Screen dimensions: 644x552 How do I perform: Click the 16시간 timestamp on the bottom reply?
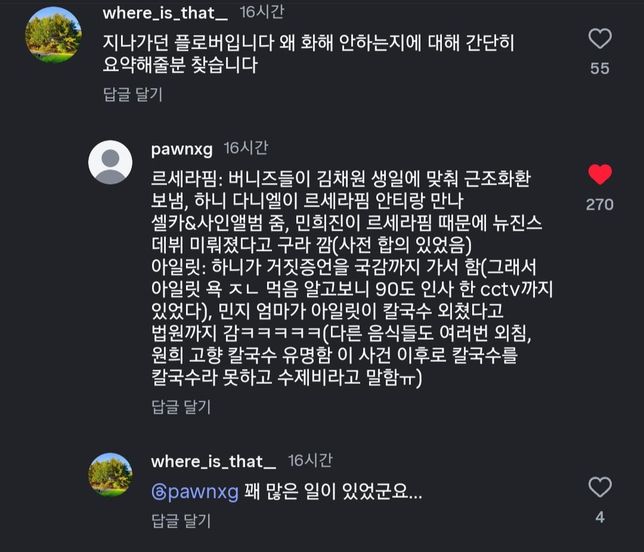click(309, 461)
